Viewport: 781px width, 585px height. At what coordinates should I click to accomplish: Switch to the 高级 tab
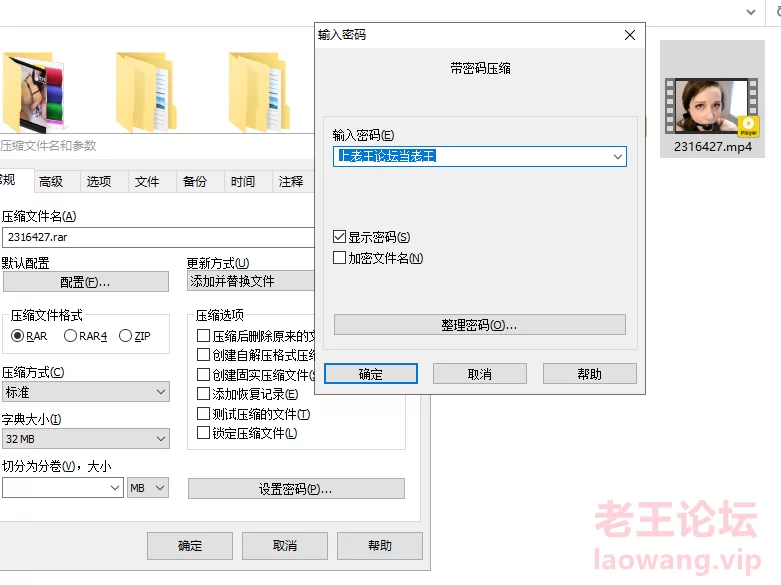51,181
